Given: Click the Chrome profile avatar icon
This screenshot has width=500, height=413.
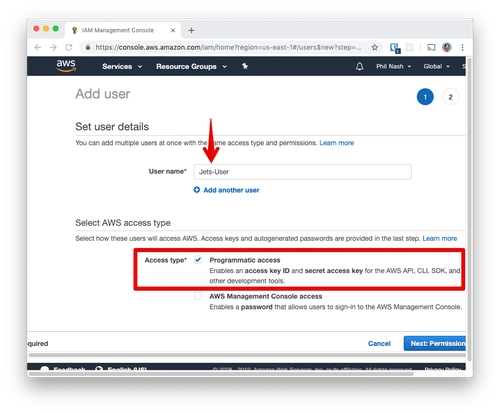Looking at the screenshot, I should (x=447, y=47).
